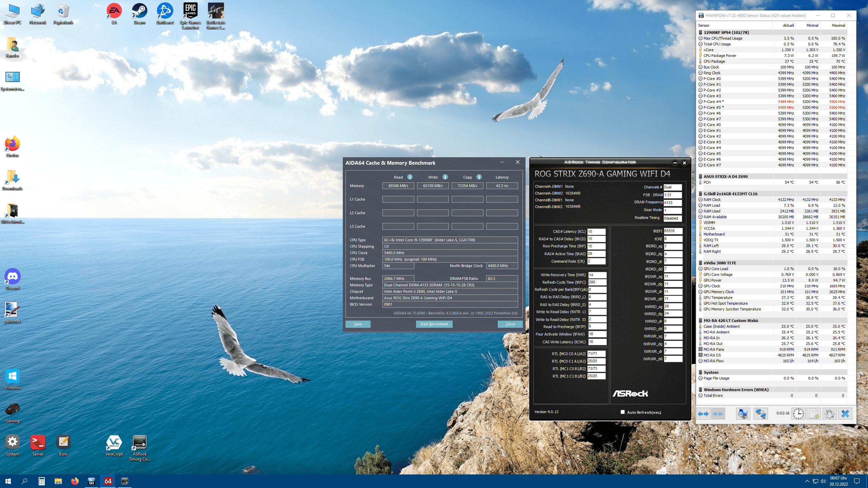The image size is (868, 488).
Task: Select ASRock Timing Configurator desktop icon
Action: pyautogui.click(x=140, y=448)
